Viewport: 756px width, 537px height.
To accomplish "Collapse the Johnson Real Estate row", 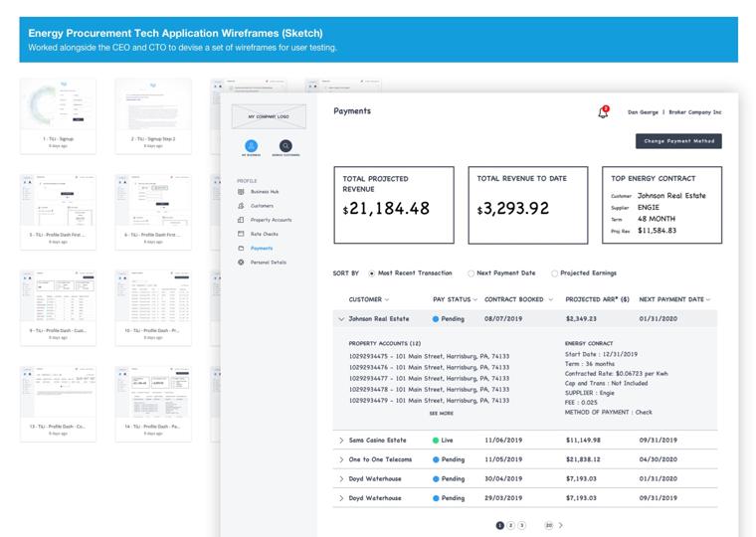I will (x=341, y=319).
